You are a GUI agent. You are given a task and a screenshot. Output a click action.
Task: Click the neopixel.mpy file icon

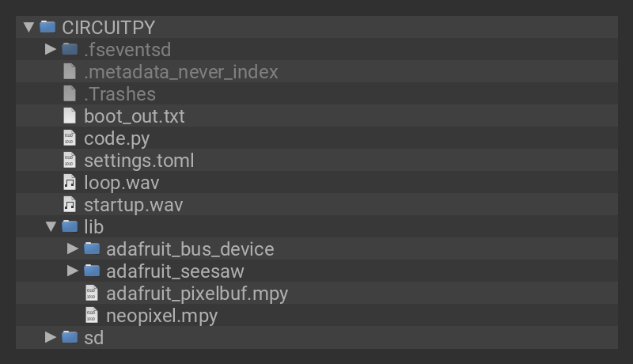[x=92, y=316]
